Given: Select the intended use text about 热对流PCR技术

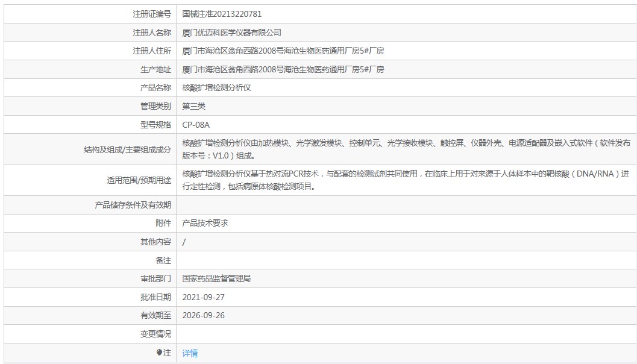Looking at the screenshot, I should click(x=406, y=180).
